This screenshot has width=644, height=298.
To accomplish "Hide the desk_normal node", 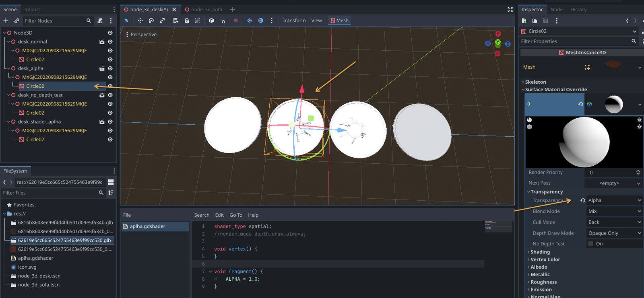I will [110, 42].
